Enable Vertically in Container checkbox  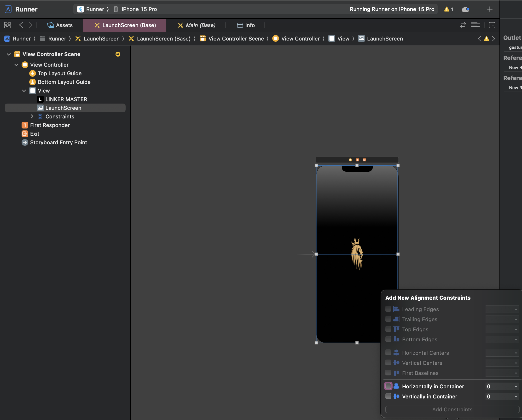click(388, 396)
